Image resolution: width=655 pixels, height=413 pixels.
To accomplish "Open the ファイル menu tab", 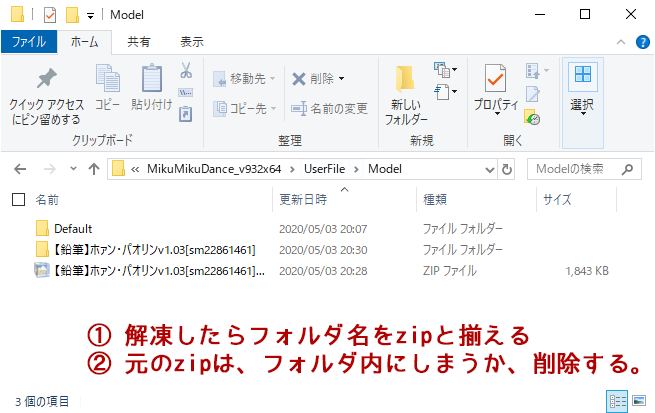I will [x=28, y=43].
